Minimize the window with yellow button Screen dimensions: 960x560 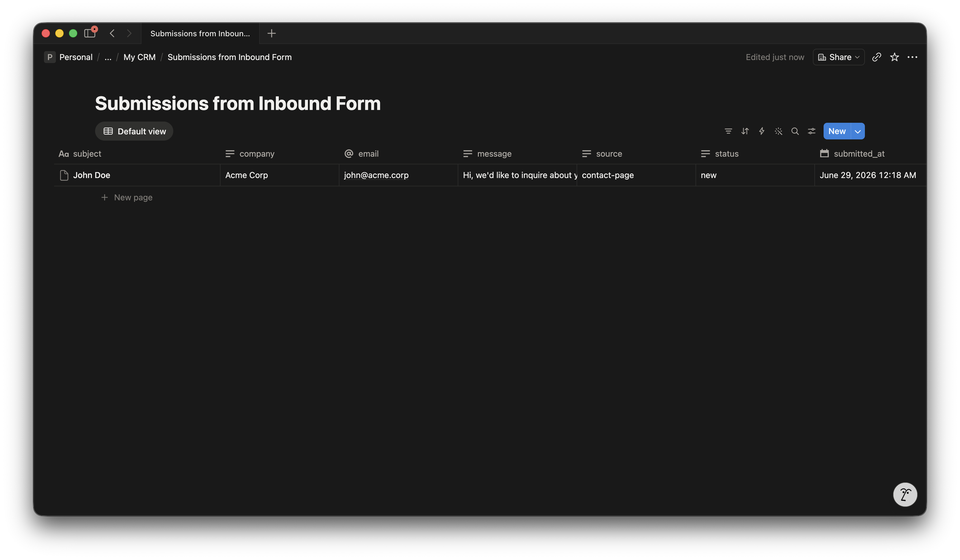point(59,33)
